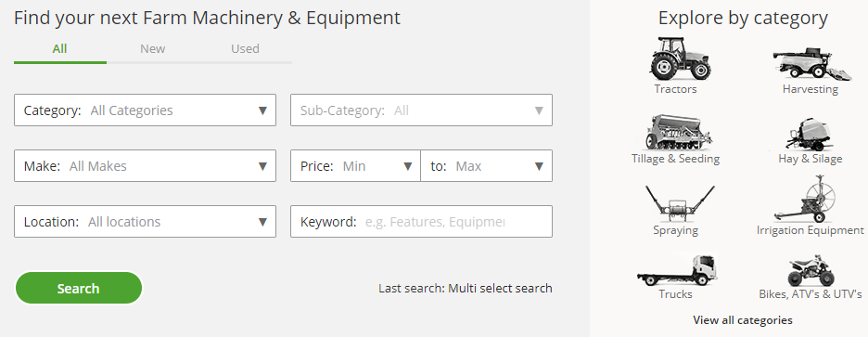Expand the Sub-Category dropdown

[421, 110]
